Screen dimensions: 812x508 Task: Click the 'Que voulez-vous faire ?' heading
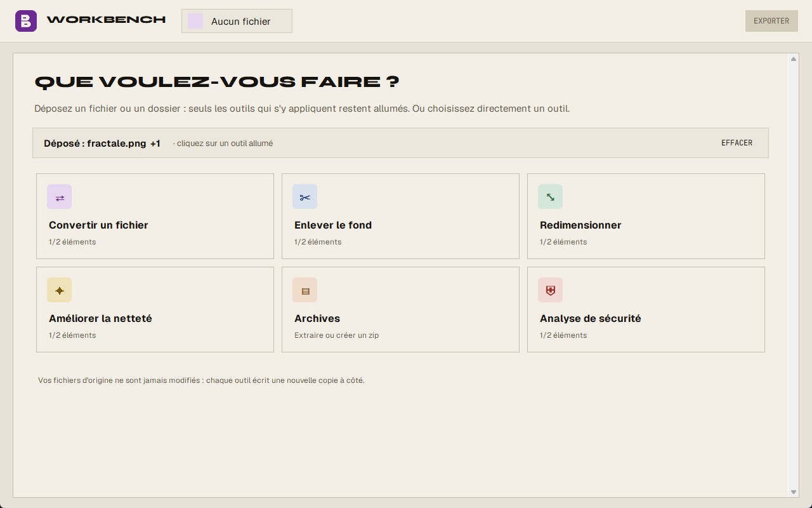[x=217, y=82]
